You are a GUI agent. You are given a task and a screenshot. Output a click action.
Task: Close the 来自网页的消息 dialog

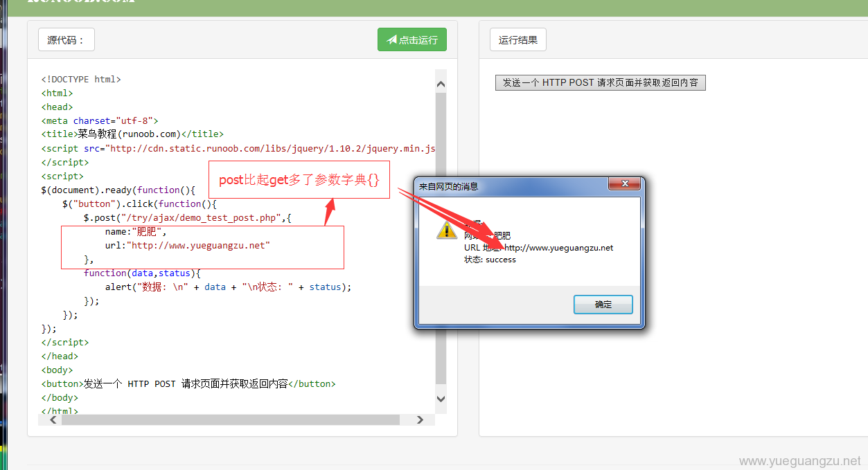point(623,184)
